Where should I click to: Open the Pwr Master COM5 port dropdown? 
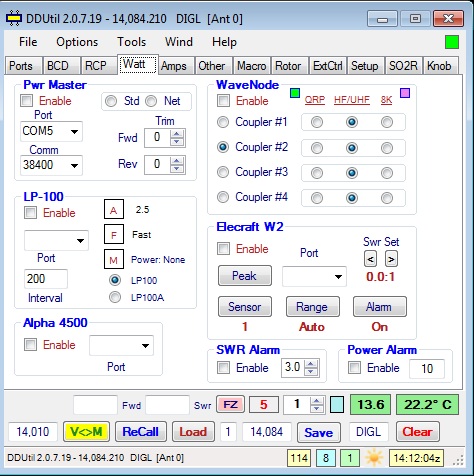74,132
